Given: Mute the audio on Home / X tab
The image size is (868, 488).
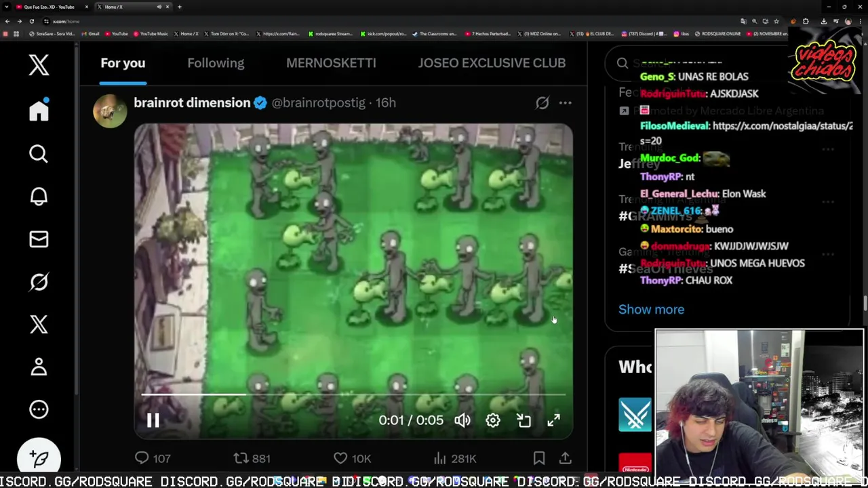Looking at the screenshot, I should point(159,7).
